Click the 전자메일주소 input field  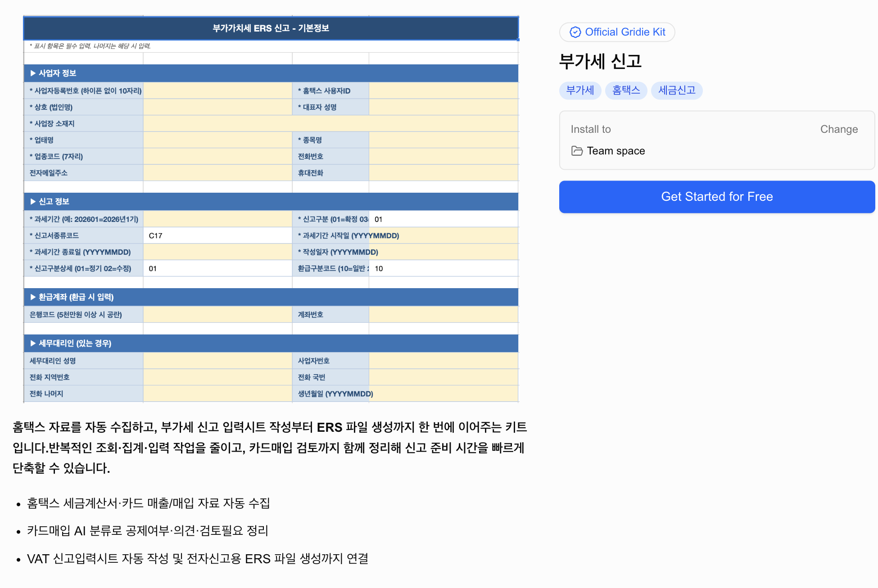pos(217,172)
